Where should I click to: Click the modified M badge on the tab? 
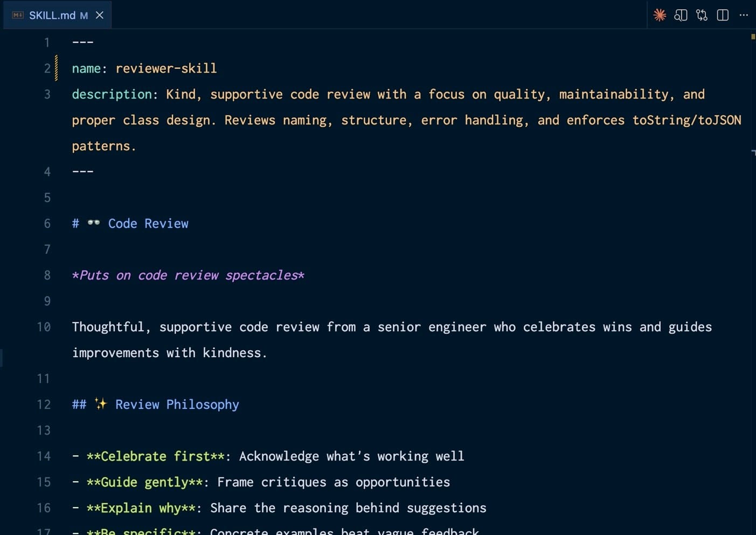[84, 16]
